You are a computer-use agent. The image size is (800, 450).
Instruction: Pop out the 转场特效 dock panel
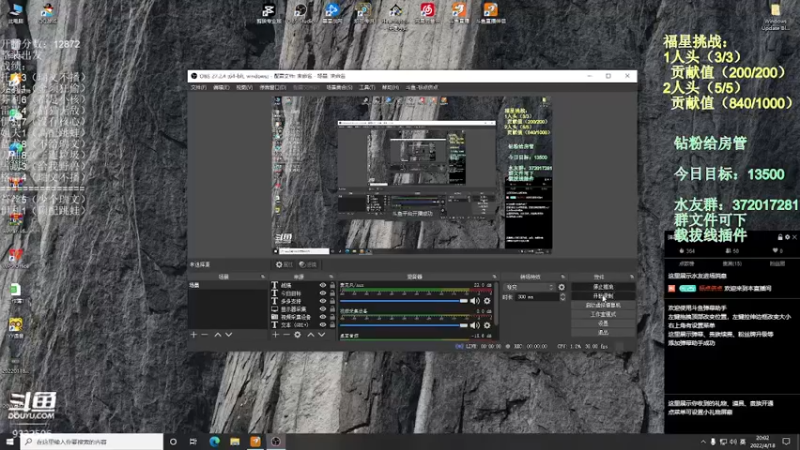coord(563,277)
